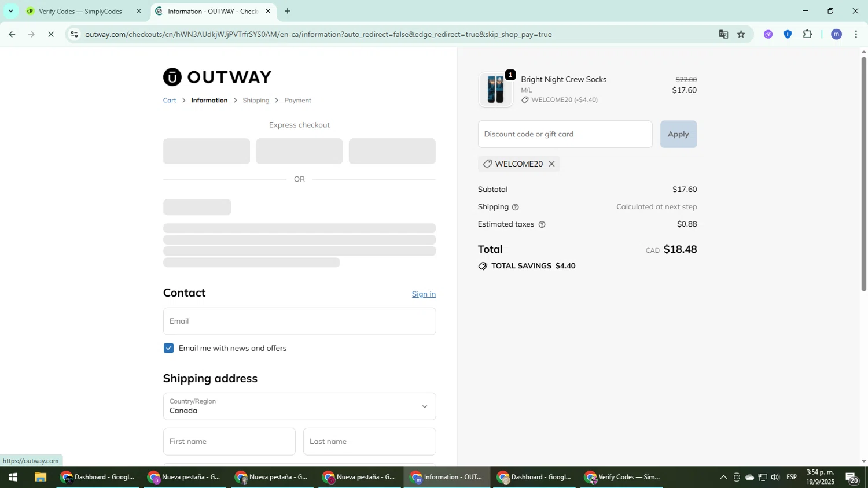Go back to the previous page
The height and width of the screenshot is (488, 868).
coord(12,34)
